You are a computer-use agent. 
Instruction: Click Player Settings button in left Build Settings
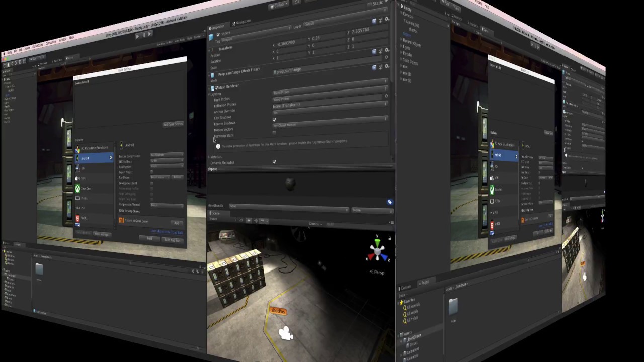coord(101,234)
